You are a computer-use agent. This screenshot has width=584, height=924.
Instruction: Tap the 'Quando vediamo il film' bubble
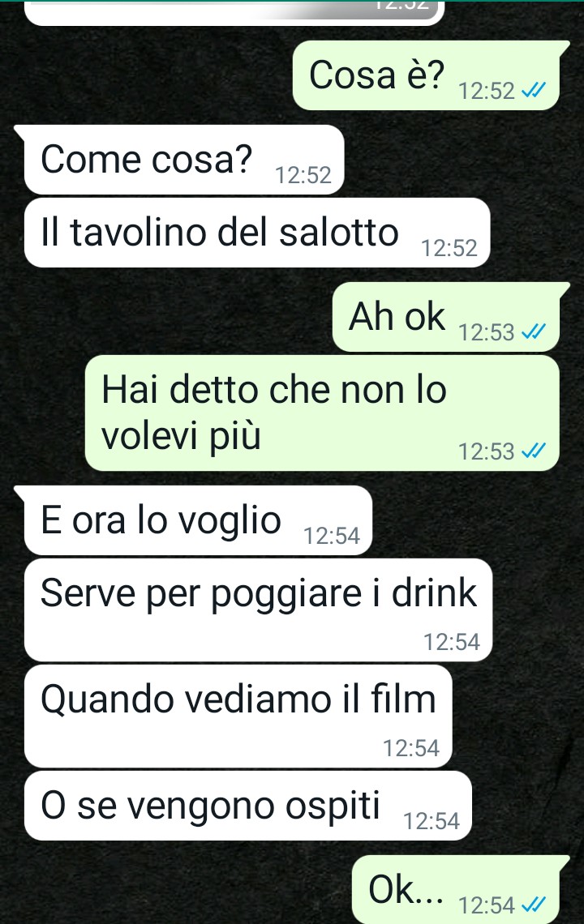(x=238, y=716)
